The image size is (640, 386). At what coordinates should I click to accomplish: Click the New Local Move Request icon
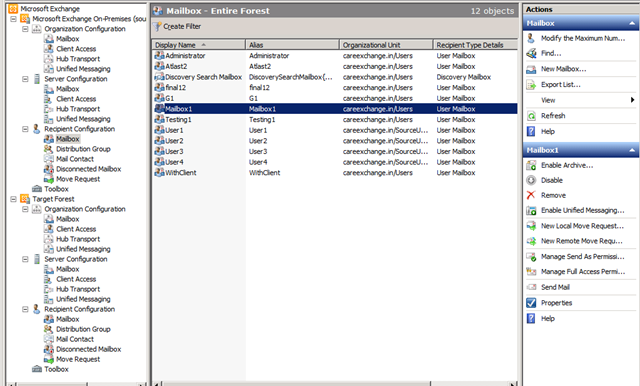531,226
